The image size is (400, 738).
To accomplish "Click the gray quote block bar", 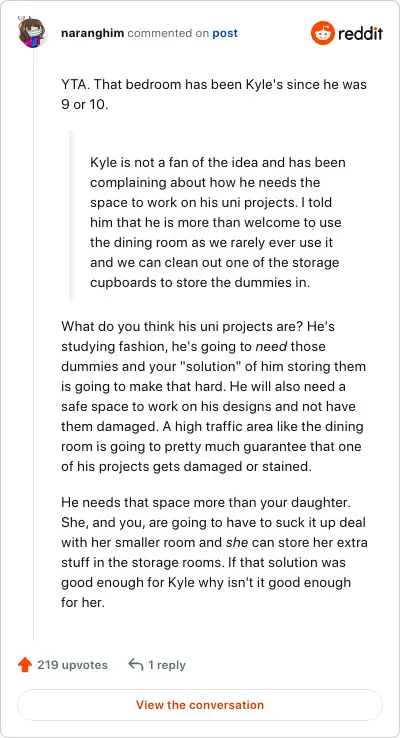I will pyautogui.click(x=72, y=216).
